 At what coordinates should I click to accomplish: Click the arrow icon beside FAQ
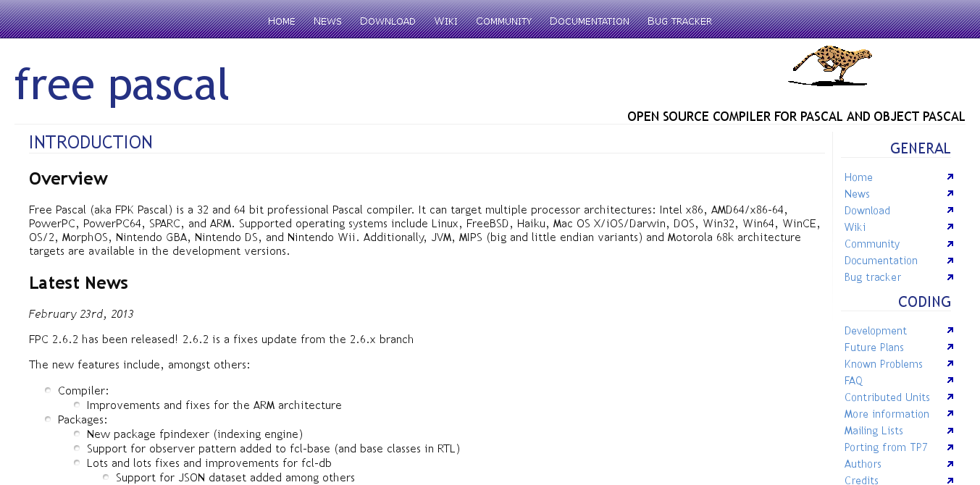click(950, 381)
